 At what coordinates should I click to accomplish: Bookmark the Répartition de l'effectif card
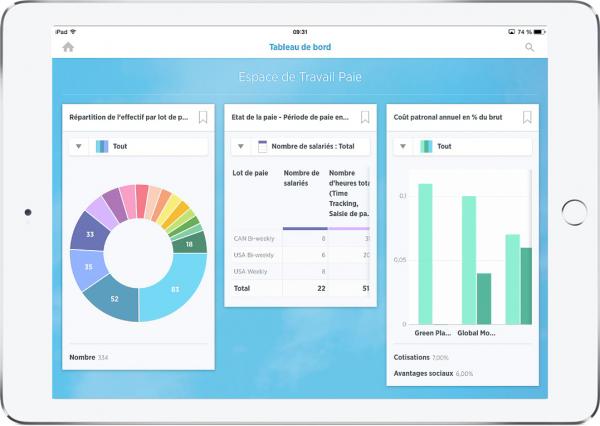coord(203,117)
